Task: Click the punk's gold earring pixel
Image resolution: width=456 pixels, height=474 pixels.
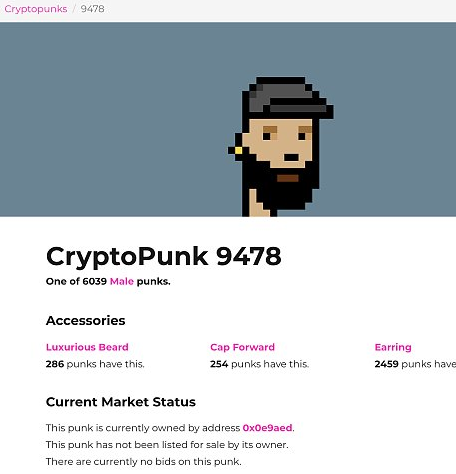Action: [x=239, y=150]
